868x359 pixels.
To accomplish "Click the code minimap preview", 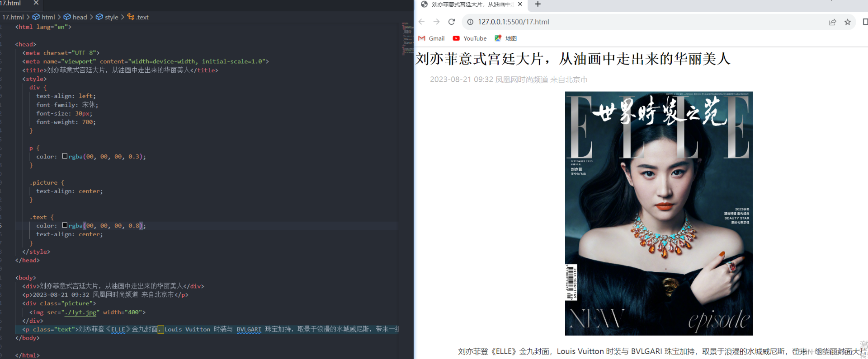I will coord(407,38).
